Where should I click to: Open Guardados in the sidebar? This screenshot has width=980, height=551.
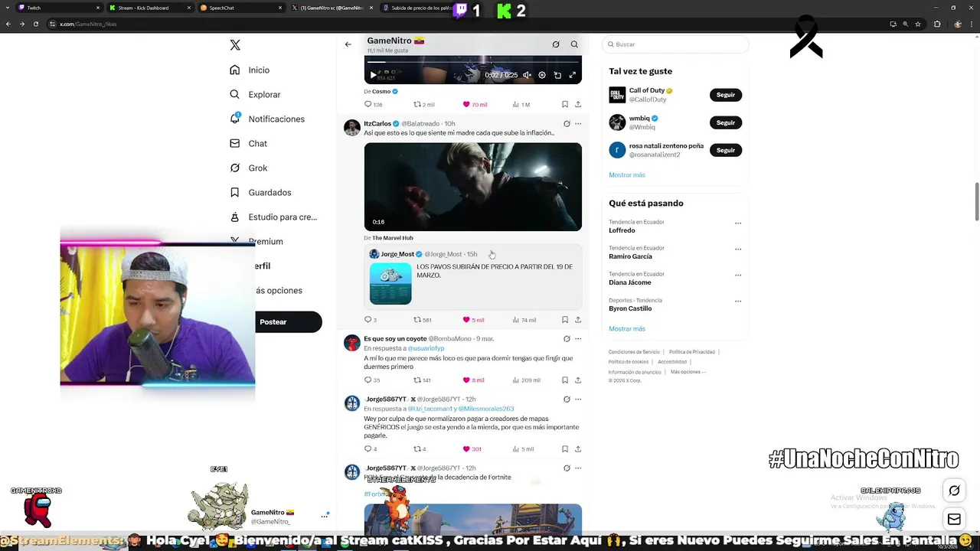click(260, 192)
